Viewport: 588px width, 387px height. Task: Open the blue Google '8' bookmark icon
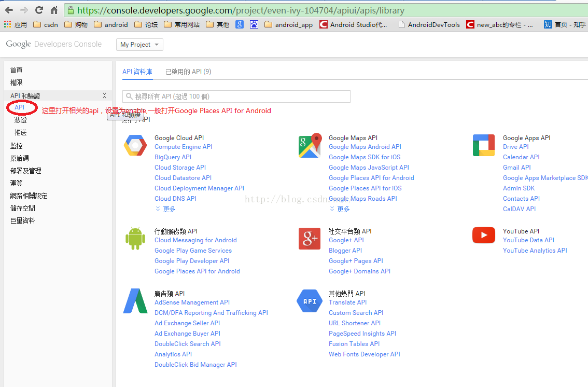coord(240,24)
